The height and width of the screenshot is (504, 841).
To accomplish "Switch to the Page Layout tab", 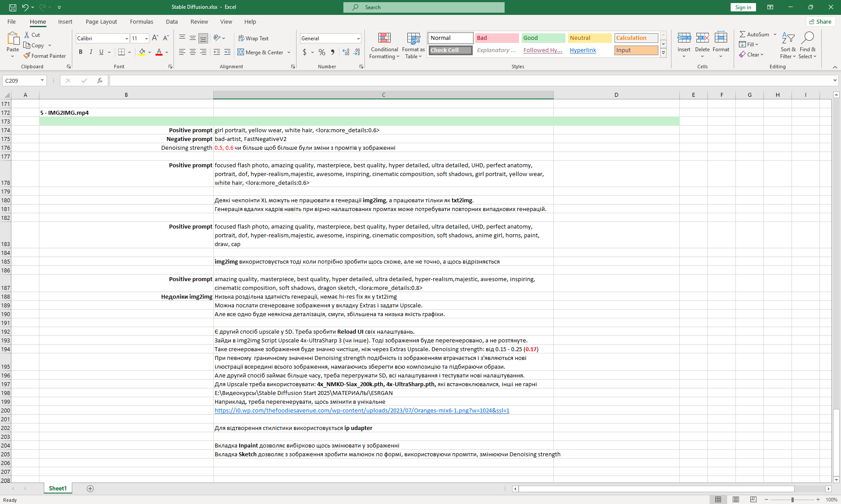I will click(101, 21).
